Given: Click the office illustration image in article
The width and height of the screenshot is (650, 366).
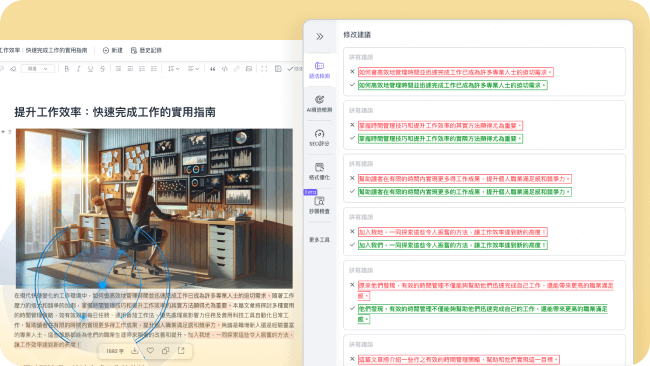Looking at the screenshot, I should point(154,208).
